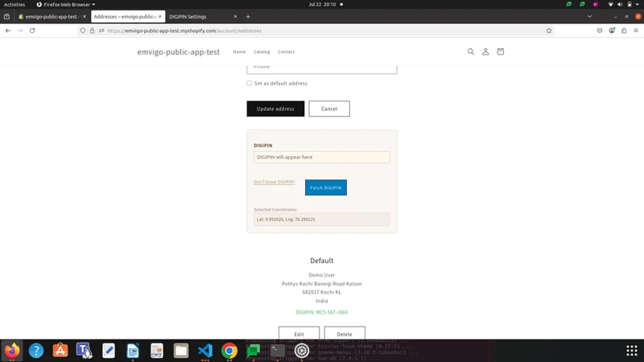The height and width of the screenshot is (362, 644).
Task: Open Visual Studio Code in dock
Action: coord(205,351)
